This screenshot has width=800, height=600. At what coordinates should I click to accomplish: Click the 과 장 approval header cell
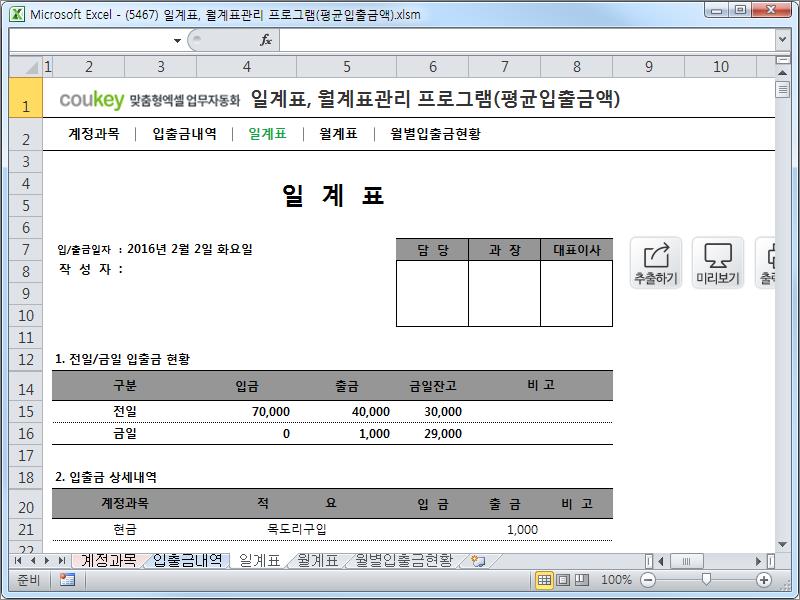coord(505,250)
